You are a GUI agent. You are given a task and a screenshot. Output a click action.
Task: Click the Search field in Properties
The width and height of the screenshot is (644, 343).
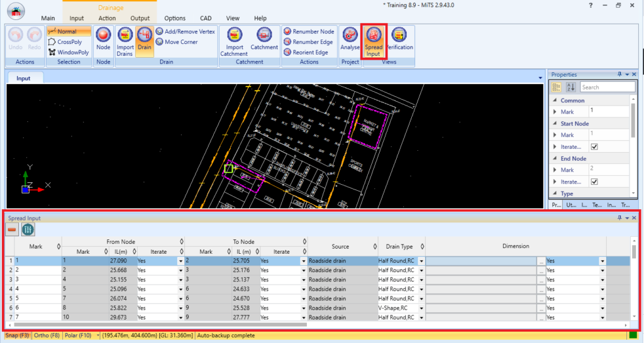pyautogui.click(x=608, y=87)
